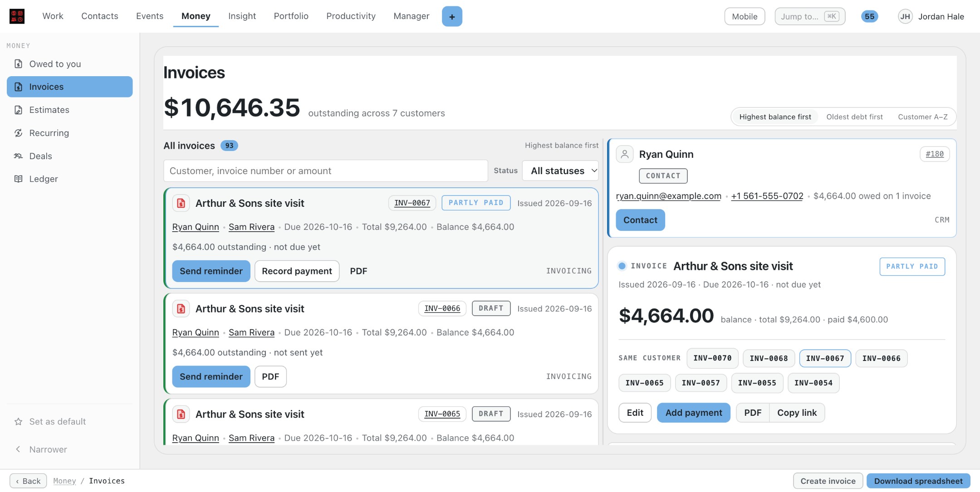The width and height of the screenshot is (980, 492).
Task: Open the Jump to... command box
Action: pyautogui.click(x=810, y=16)
